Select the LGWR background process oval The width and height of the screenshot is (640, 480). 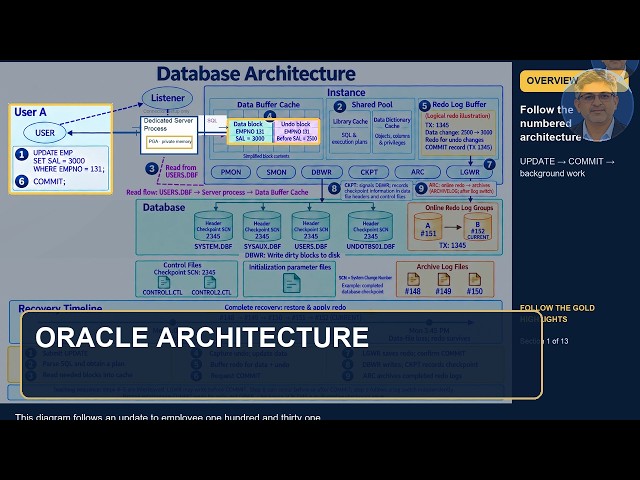tap(469, 172)
